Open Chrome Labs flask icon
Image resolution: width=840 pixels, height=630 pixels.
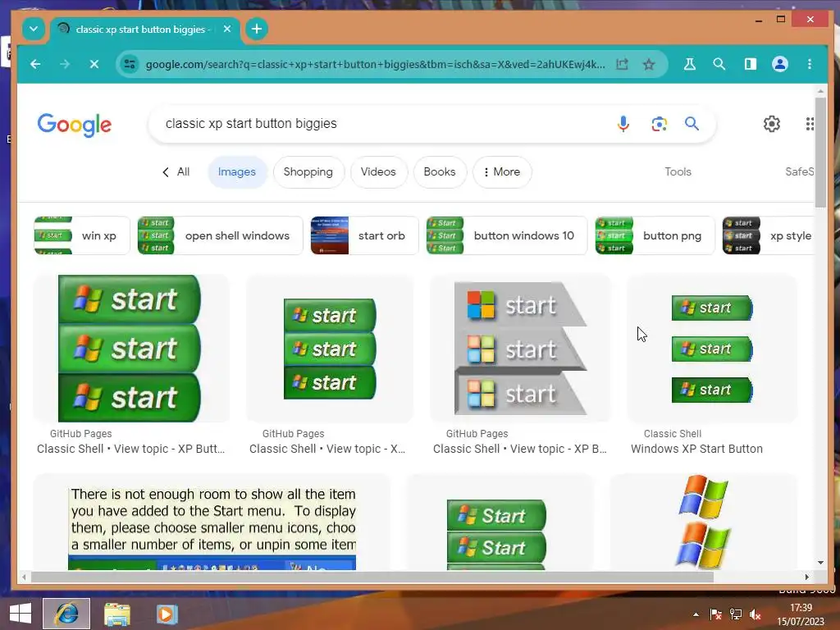(x=689, y=64)
